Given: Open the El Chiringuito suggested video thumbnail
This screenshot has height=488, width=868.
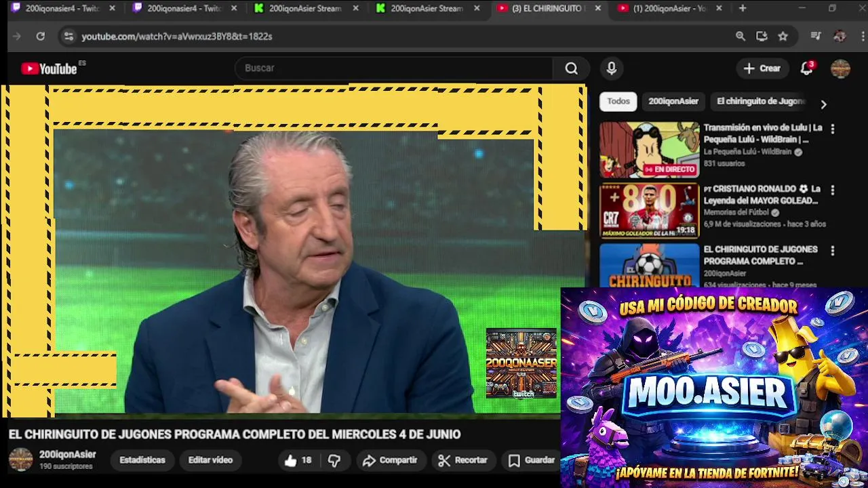Looking at the screenshot, I should coord(649,265).
